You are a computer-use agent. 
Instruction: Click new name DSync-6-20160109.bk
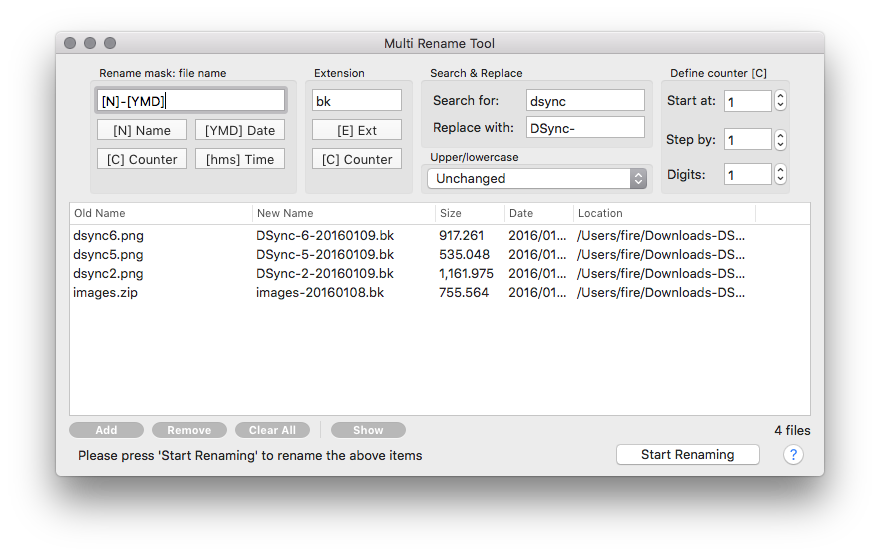point(325,236)
